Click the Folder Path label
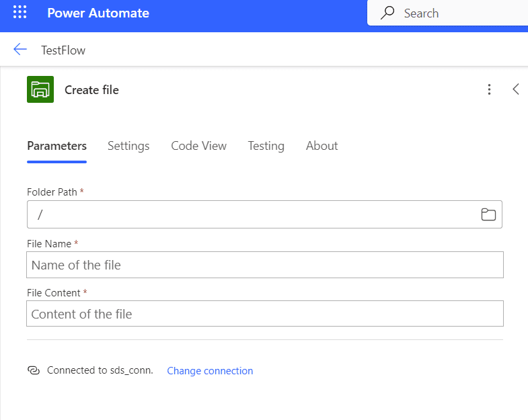 coord(52,192)
